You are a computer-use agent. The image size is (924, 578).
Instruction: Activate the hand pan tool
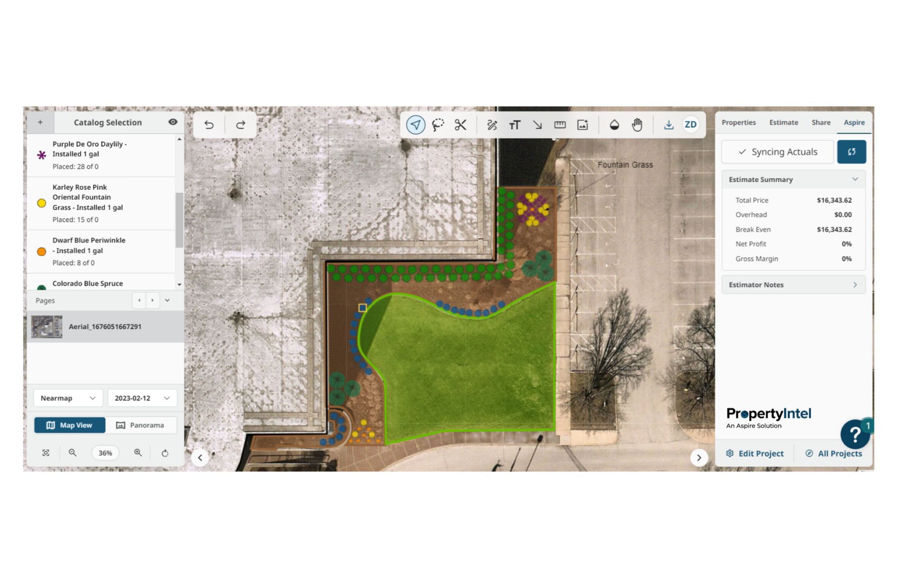point(637,125)
